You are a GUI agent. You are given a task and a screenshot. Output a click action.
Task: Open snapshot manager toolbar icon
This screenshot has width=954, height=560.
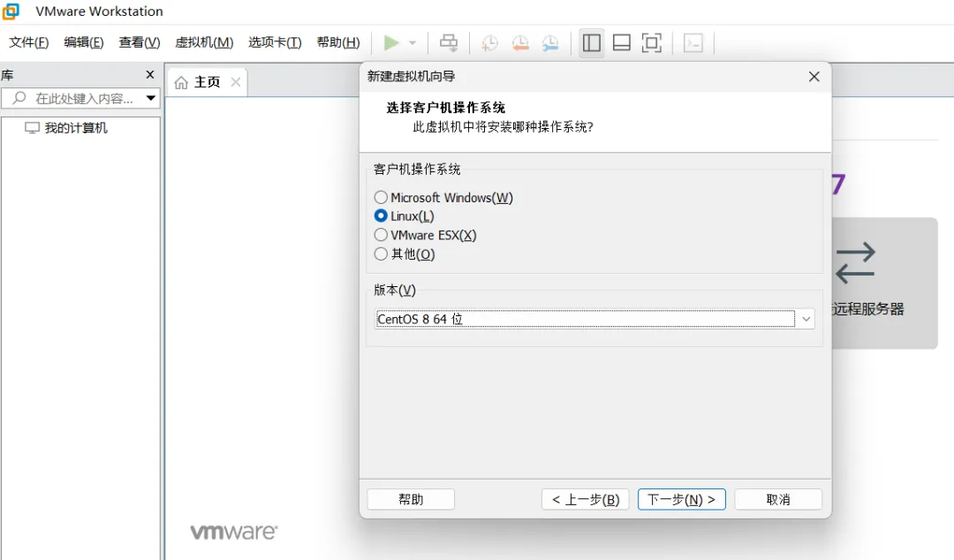click(x=550, y=42)
